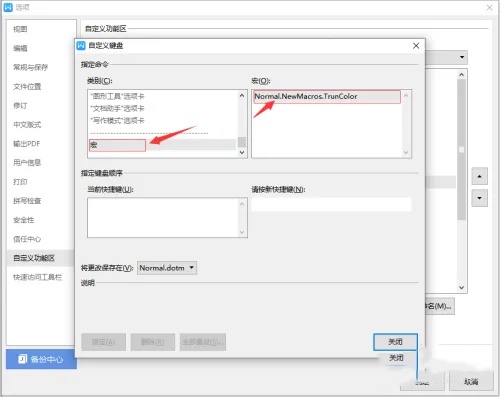Close the 自定义键盘 dialog with X

(416, 46)
